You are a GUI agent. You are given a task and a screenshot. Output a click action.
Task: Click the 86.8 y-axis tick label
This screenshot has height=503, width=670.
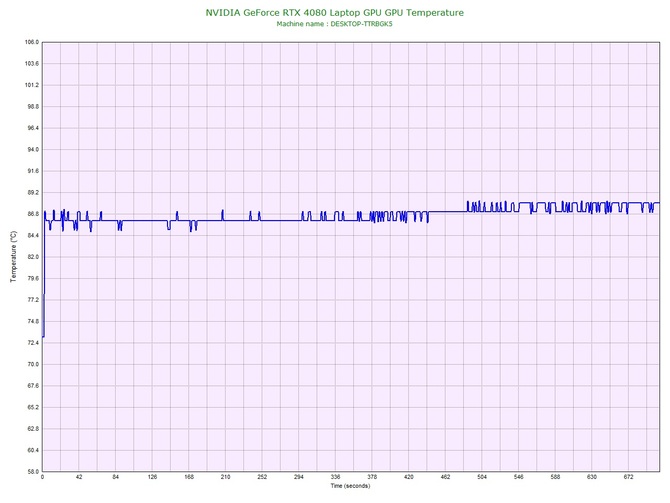(33, 214)
